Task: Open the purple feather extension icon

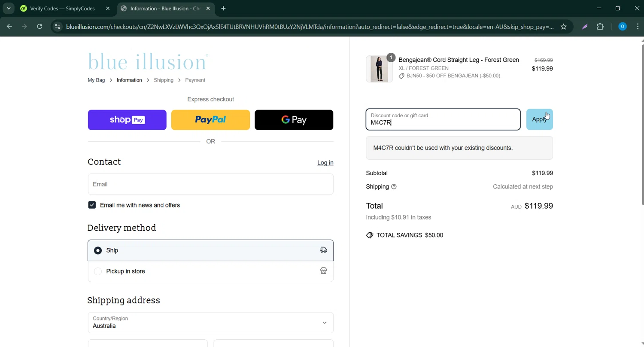Action: click(585, 27)
